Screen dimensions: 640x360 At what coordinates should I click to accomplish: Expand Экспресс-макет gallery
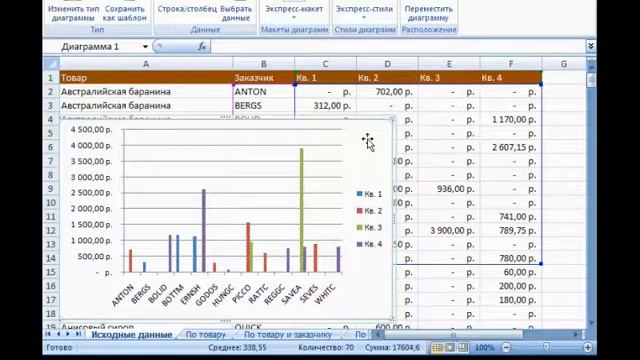click(294, 12)
